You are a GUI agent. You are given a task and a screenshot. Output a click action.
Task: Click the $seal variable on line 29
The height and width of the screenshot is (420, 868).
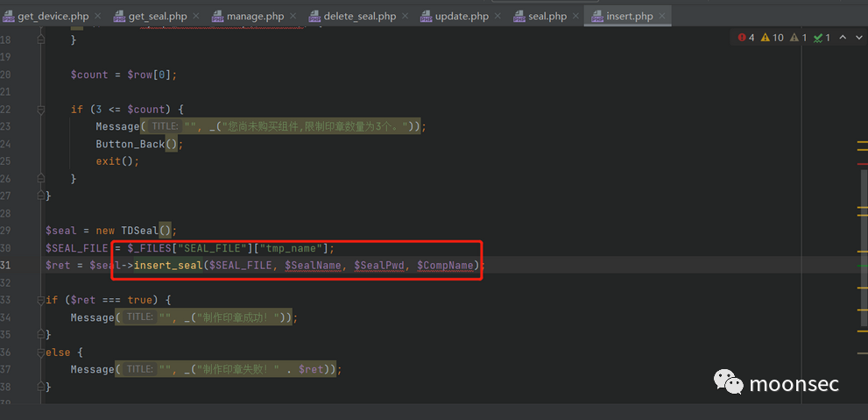pos(61,231)
